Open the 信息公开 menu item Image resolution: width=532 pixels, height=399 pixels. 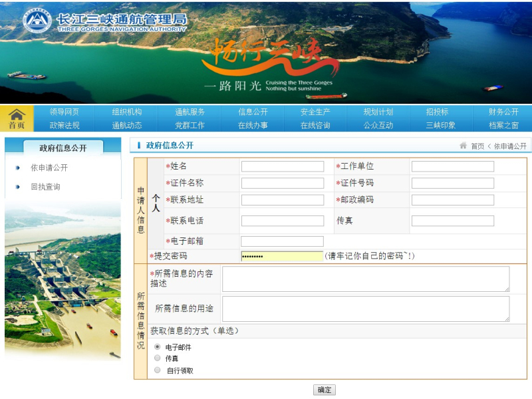tap(253, 112)
